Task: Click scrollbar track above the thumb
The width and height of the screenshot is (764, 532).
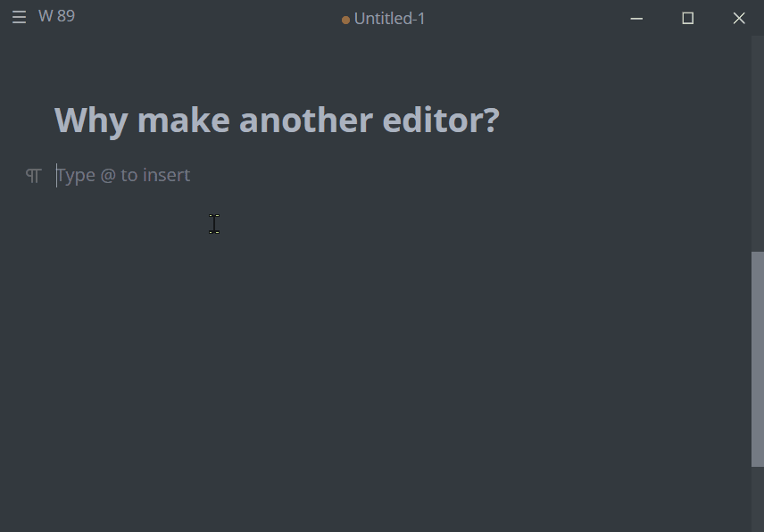Action: coord(757,143)
